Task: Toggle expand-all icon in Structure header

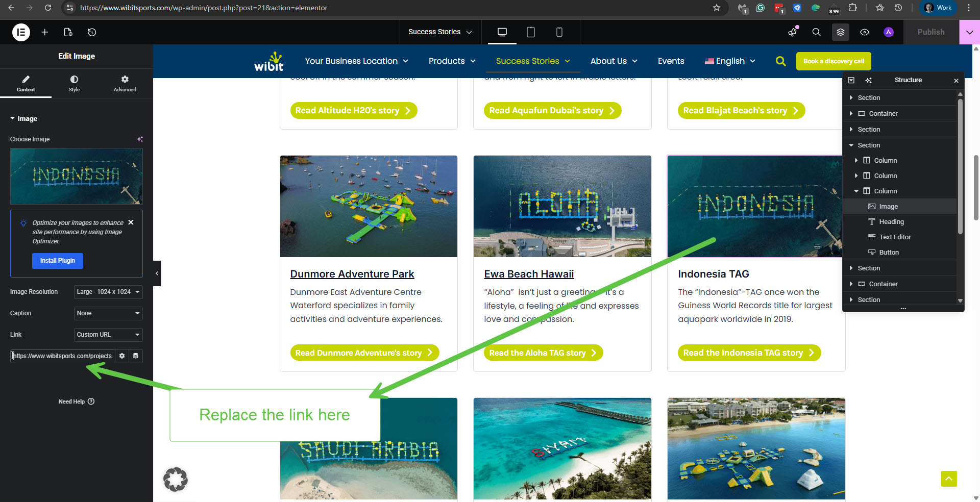Action: pos(851,80)
